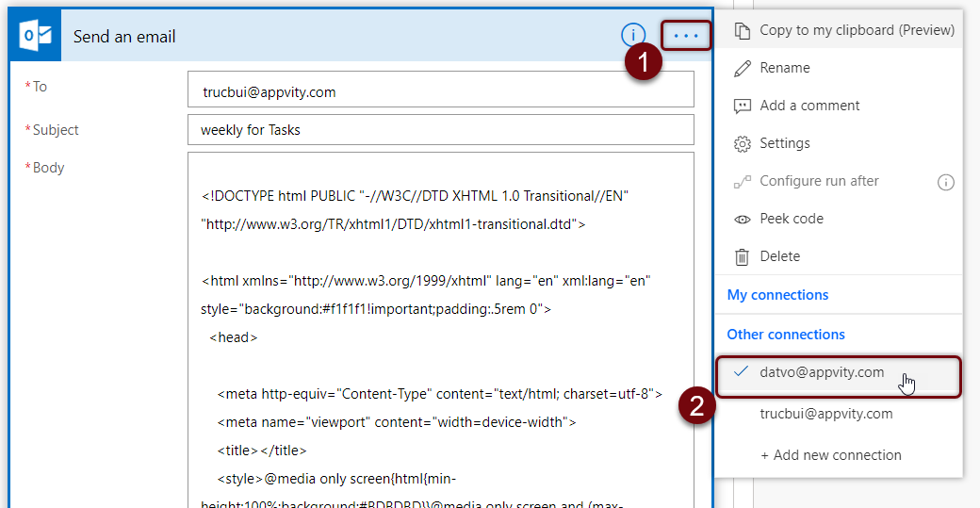The image size is (980, 508).
Task: Open the three-dots menu on the email action
Action: [686, 36]
